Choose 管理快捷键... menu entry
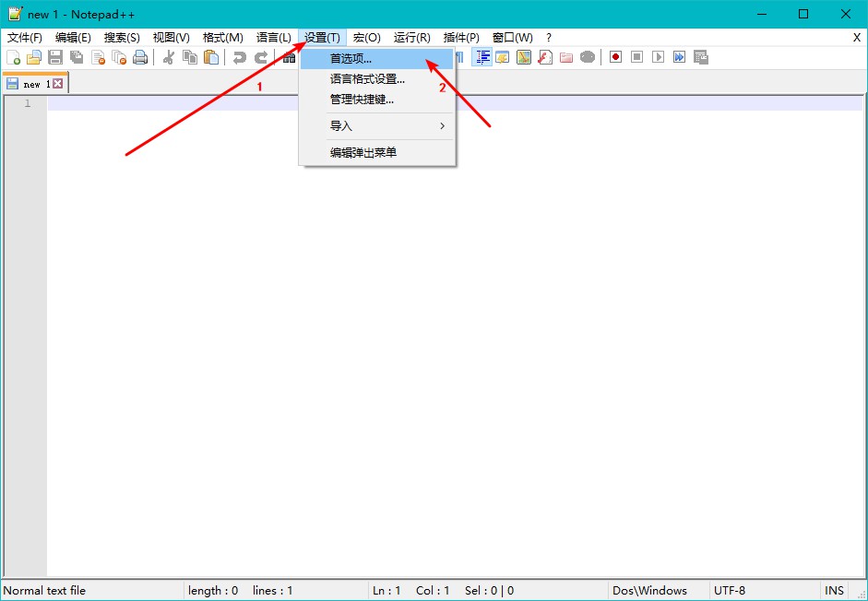Viewport: 868px width, 601px height. tap(377, 100)
